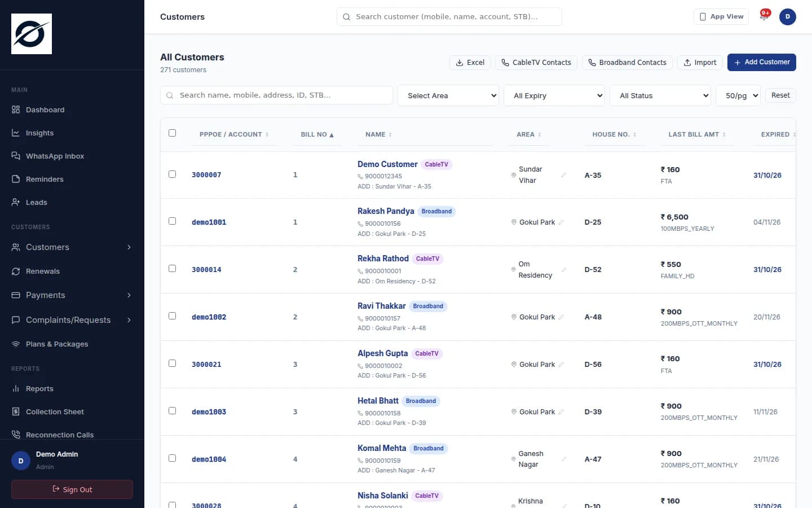812x508 pixels.
Task: Edit area pencil icon for Rakesh Pandya
Action: (561, 222)
